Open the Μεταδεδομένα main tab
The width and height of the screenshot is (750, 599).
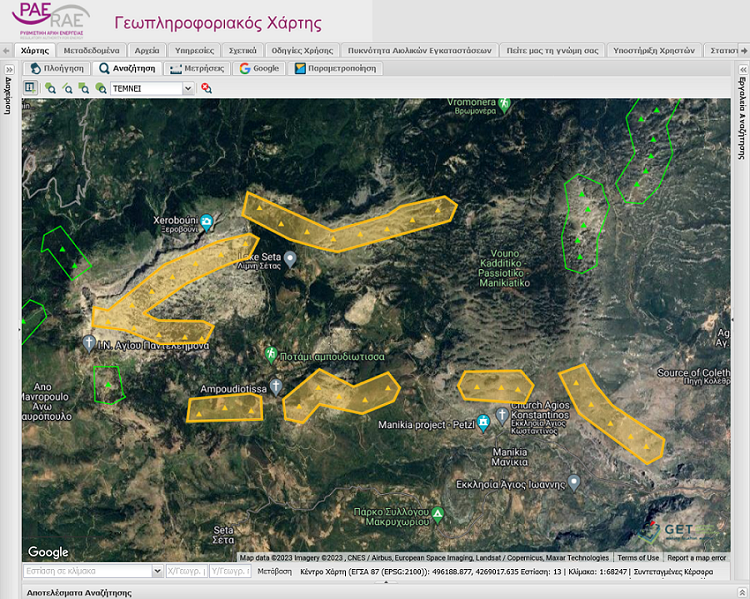pos(91,50)
